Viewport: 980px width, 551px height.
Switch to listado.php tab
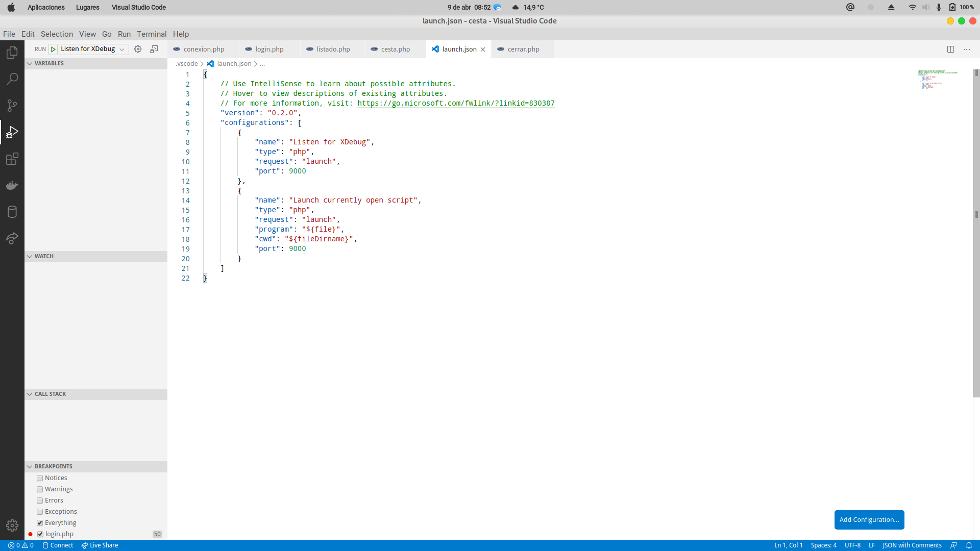pos(332,49)
